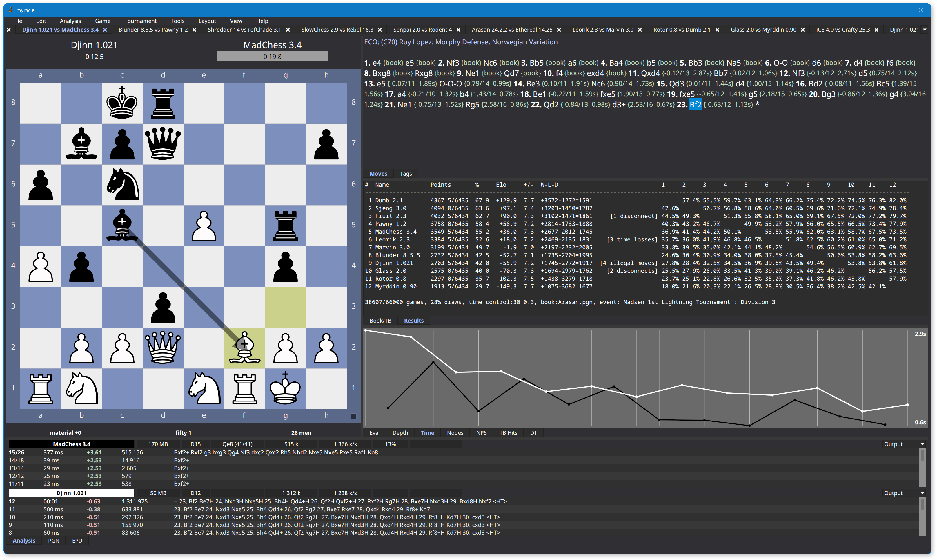Image resolution: width=937 pixels, height=560 pixels.
Task: Close the Rotor 0.8 vs Dumb 2.1 tab
Action: pos(717,30)
